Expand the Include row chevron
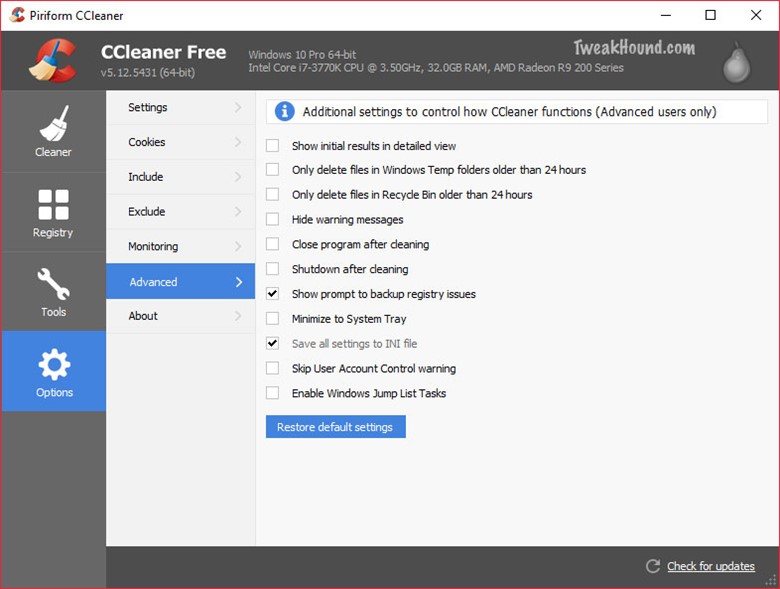Viewport: 780px width, 589px height. (x=238, y=177)
